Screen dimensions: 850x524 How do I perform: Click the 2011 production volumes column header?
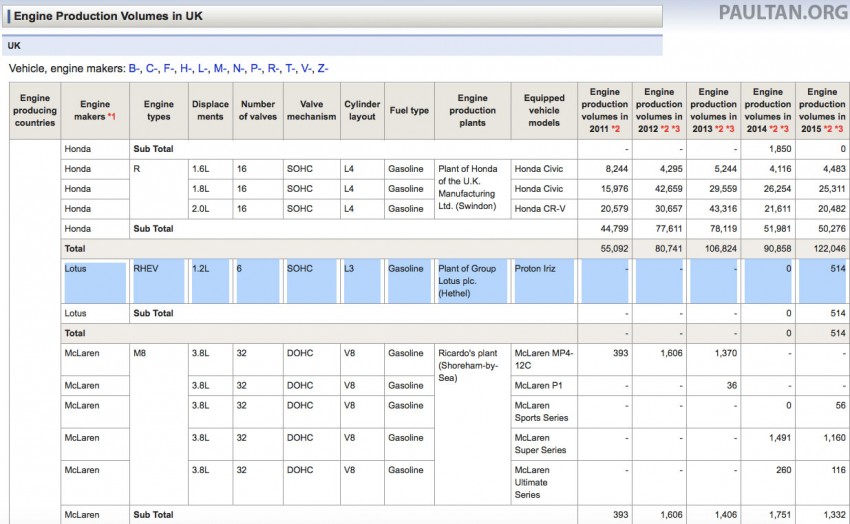click(x=605, y=111)
